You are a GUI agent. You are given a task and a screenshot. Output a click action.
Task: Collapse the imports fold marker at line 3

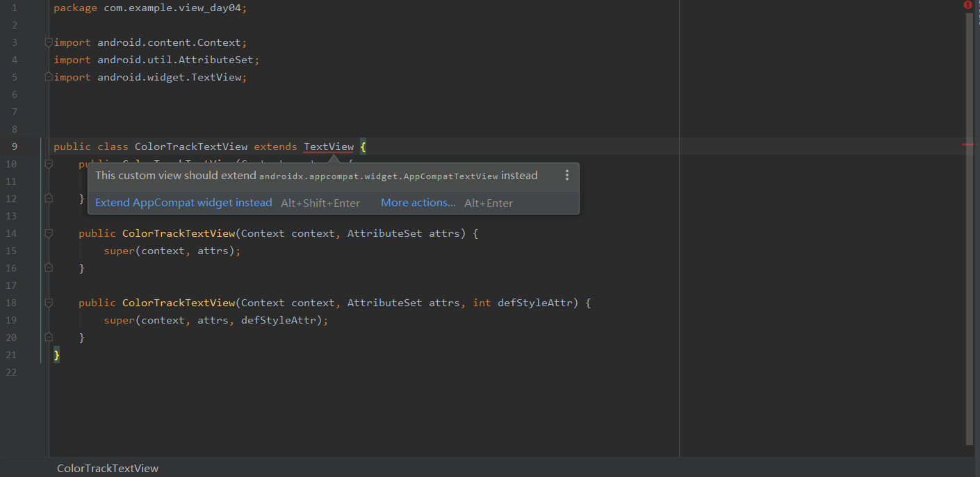[49, 42]
